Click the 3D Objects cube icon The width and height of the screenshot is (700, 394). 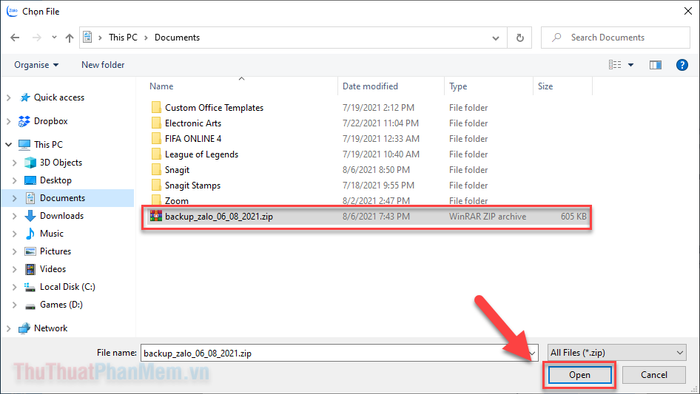(x=30, y=163)
